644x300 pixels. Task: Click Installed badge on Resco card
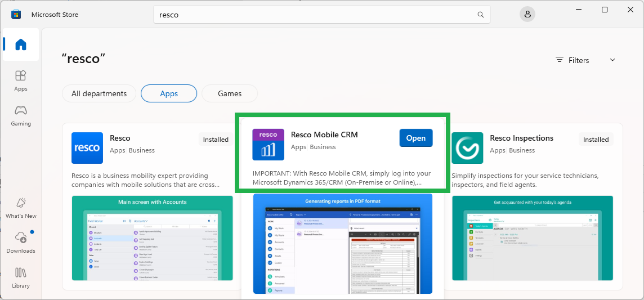click(x=216, y=140)
